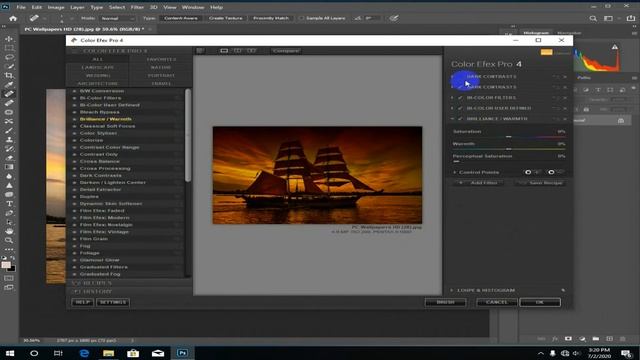Screen dimensions: 640x360
Task: Open the workspace switcher icon
Action: point(608,18)
